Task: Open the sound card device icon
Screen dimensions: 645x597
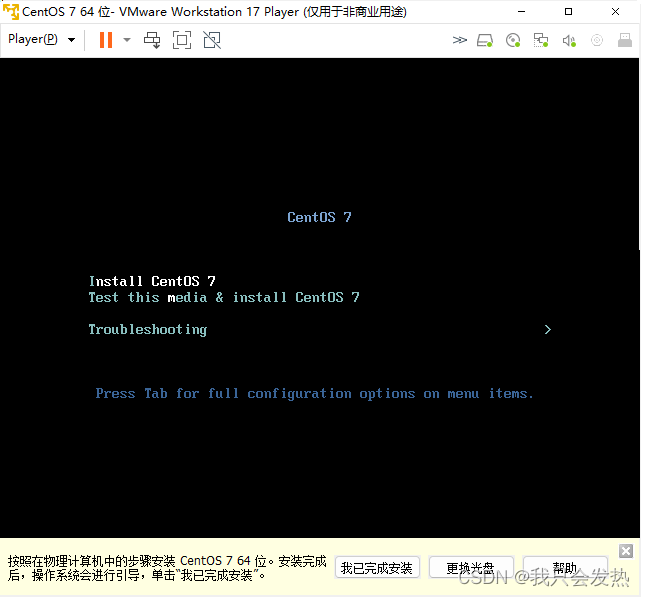Action: pyautogui.click(x=569, y=40)
